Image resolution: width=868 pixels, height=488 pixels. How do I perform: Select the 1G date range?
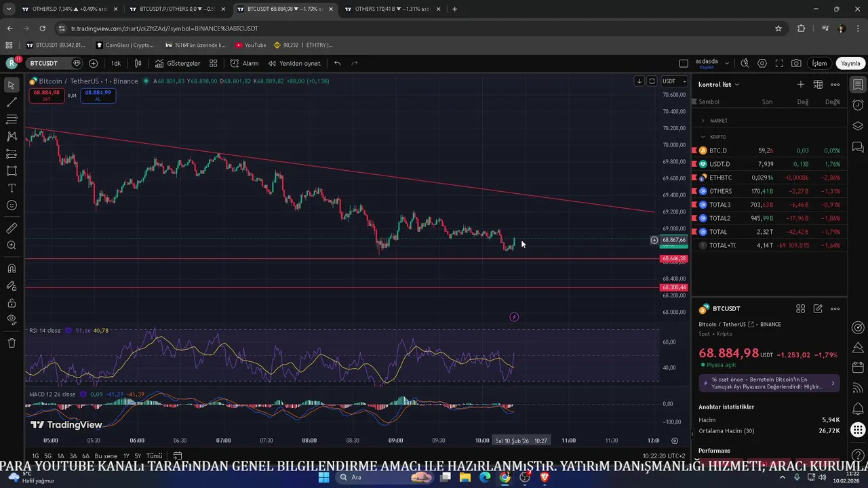pyautogui.click(x=35, y=456)
